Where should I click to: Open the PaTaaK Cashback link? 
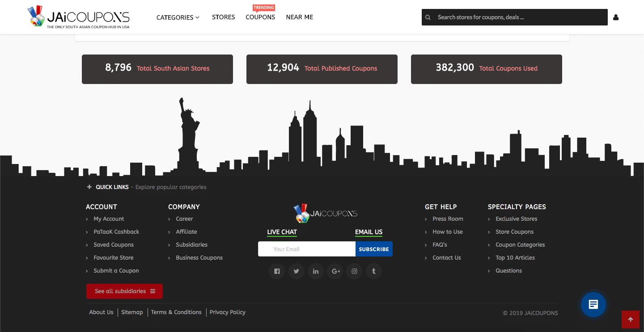coord(116,232)
